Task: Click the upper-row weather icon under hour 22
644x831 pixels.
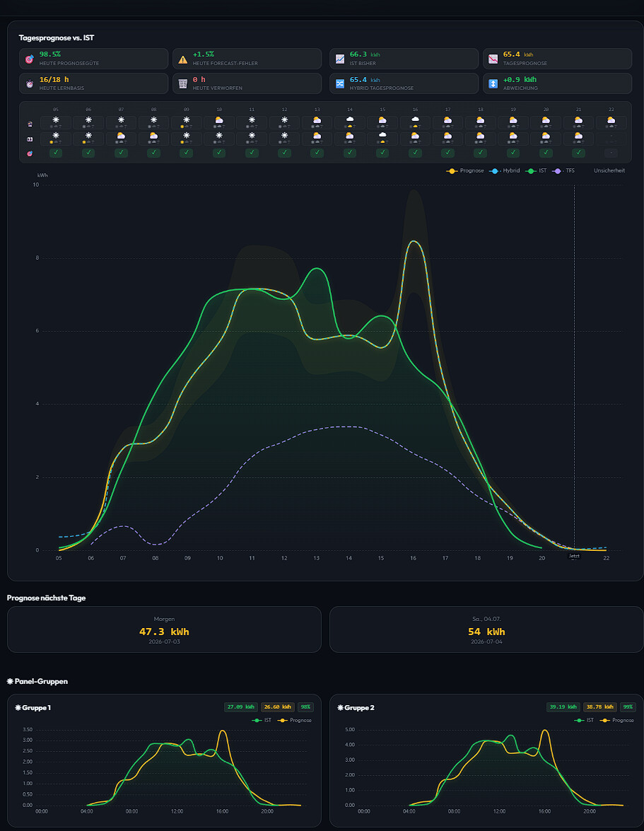Action: click(611, 120)
